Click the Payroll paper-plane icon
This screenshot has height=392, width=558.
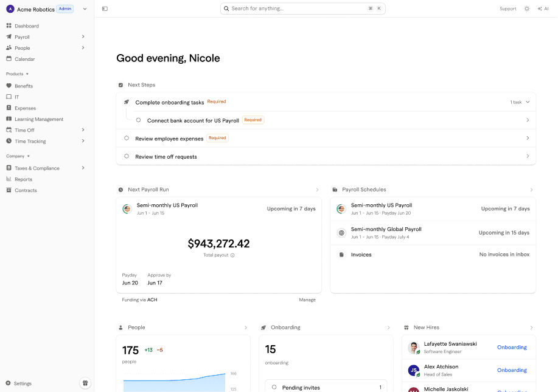(9, 36)
